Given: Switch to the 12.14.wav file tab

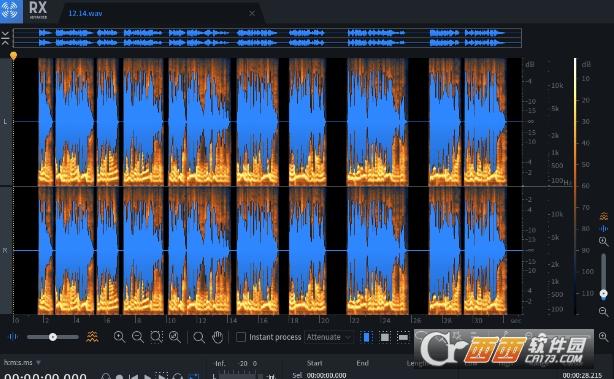Looking at the screenshot, I should point(85,13).
